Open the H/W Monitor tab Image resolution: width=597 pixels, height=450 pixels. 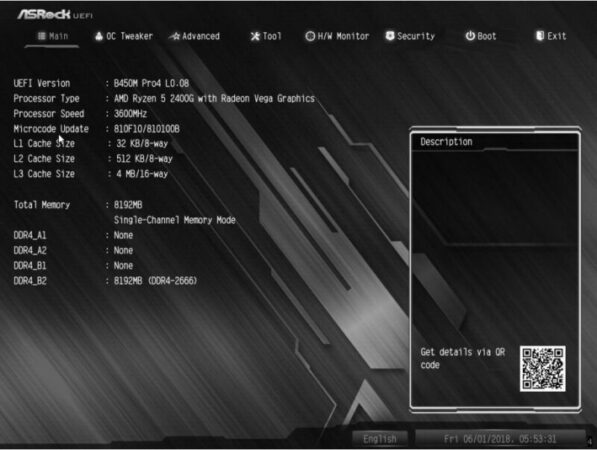pos(337,37)
